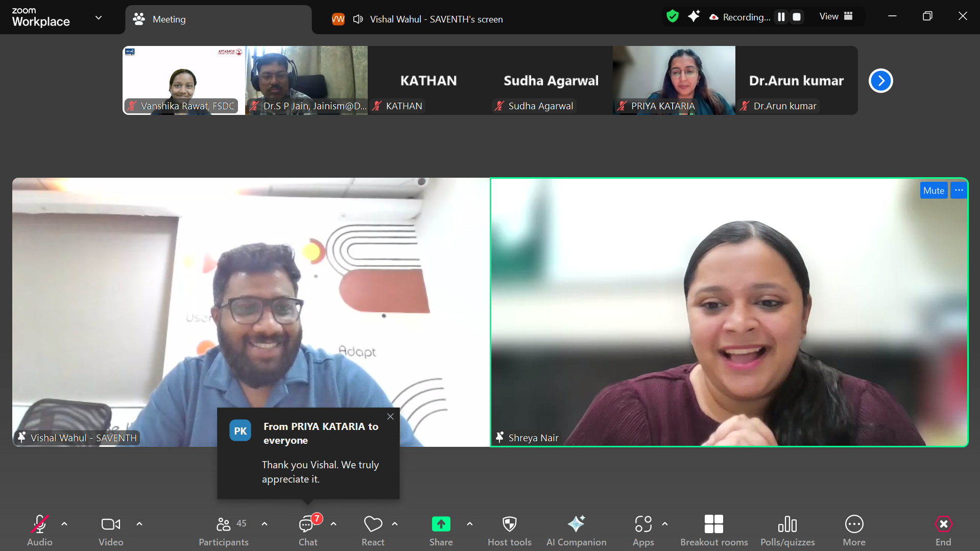Expand video options arrow next to Video
The height and width of the screenshot is (551, 980).
coord(139,524)
